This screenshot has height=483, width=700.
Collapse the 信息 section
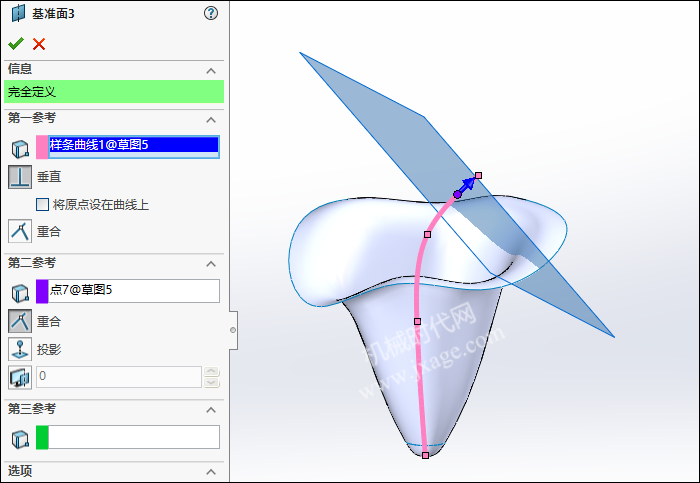pyautogui.click(x=211, y=71)
